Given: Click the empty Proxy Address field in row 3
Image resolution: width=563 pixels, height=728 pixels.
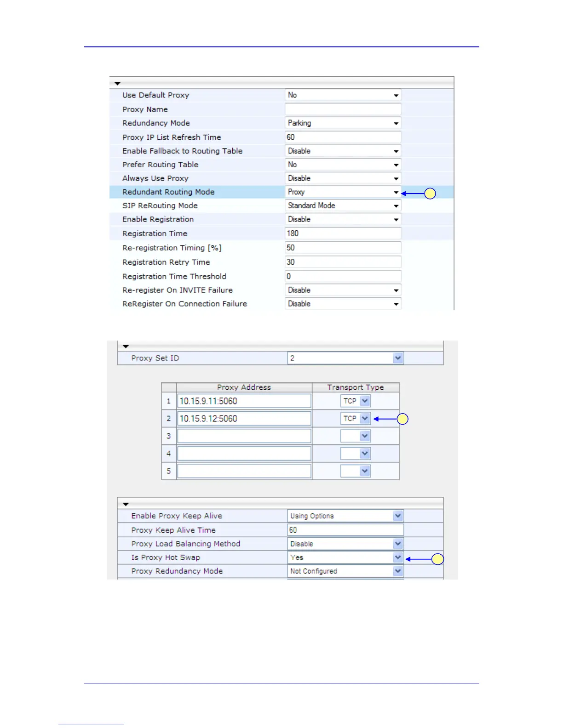Looking at the screenshot, I should coord(244,436).
